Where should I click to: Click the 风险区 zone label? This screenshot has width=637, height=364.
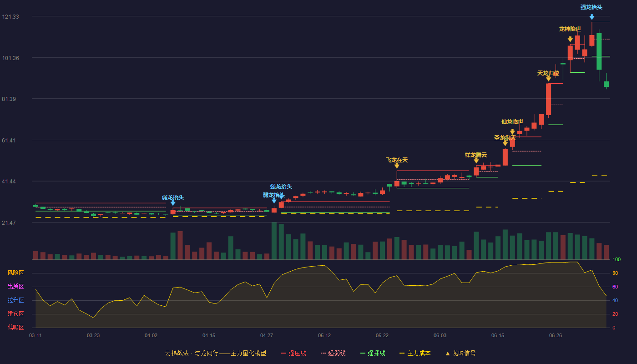[15, 273]
